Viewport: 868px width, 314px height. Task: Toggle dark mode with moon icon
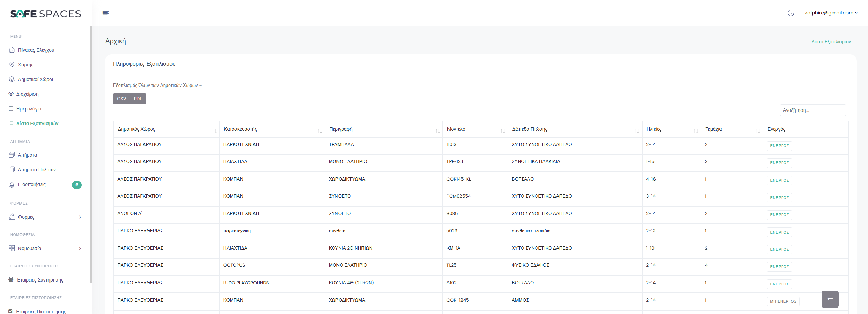pos(791,13)
